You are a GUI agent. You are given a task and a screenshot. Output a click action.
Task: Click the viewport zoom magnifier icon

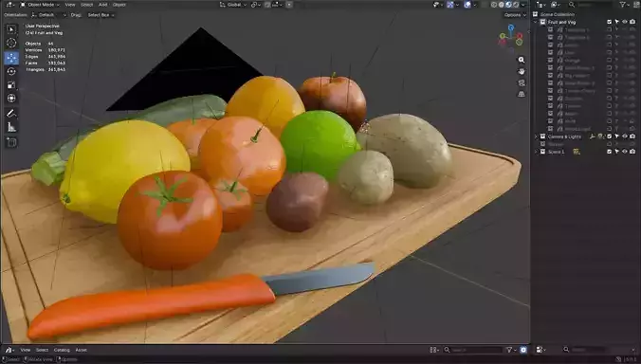(x=522, y=60)
